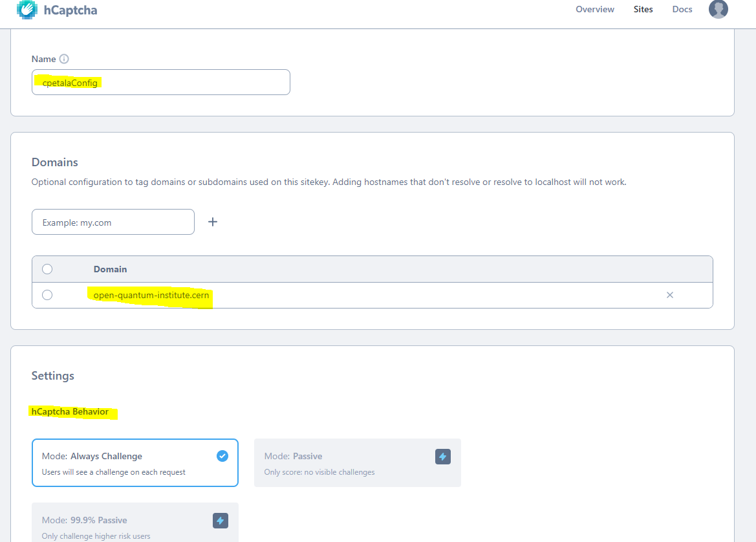Choose the Passive mode card
This screenshot has height=542, width=756.
(357, 463)
